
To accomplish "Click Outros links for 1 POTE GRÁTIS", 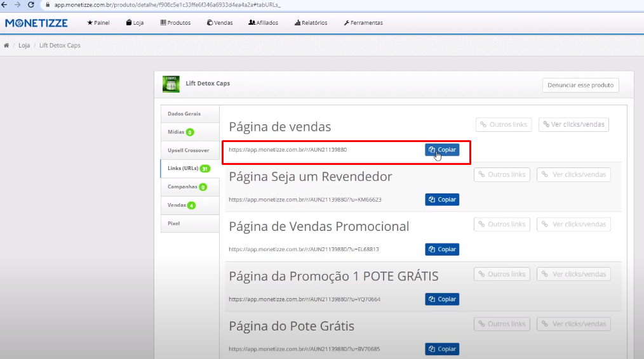I will pyautogui.click(x=502, y=275).
